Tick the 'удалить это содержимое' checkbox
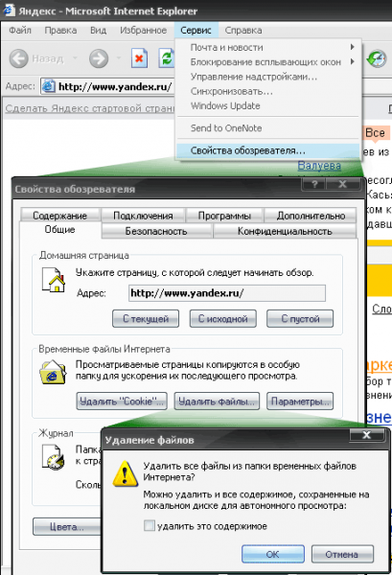 (x=149, y=526)
